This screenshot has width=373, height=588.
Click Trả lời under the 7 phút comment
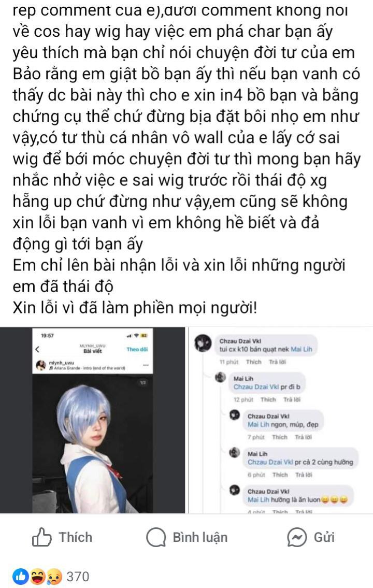tap(303, 437)
